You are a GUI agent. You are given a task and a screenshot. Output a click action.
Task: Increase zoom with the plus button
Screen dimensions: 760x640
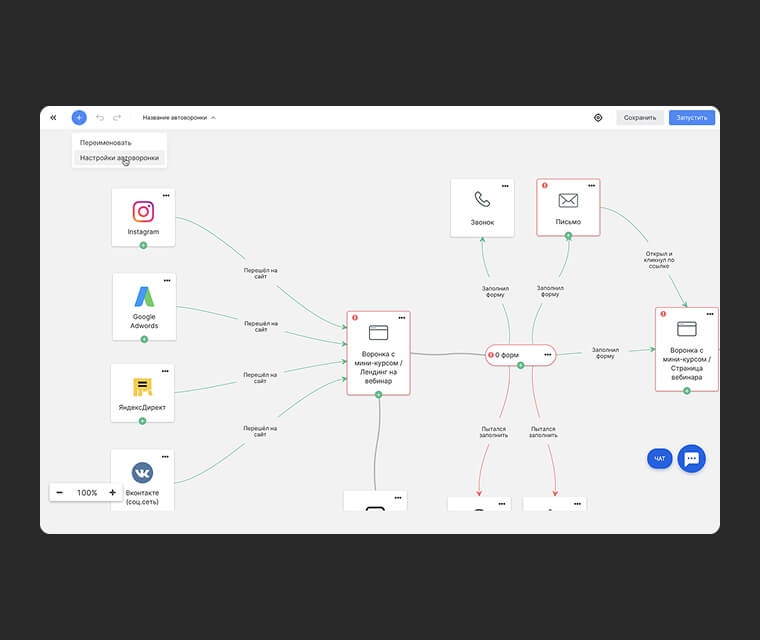coord(112,493)
